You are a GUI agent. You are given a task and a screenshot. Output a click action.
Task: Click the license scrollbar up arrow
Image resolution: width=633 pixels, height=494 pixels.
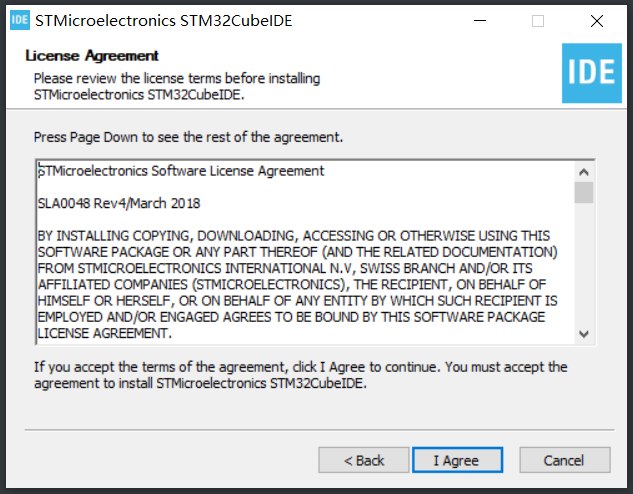584,172
